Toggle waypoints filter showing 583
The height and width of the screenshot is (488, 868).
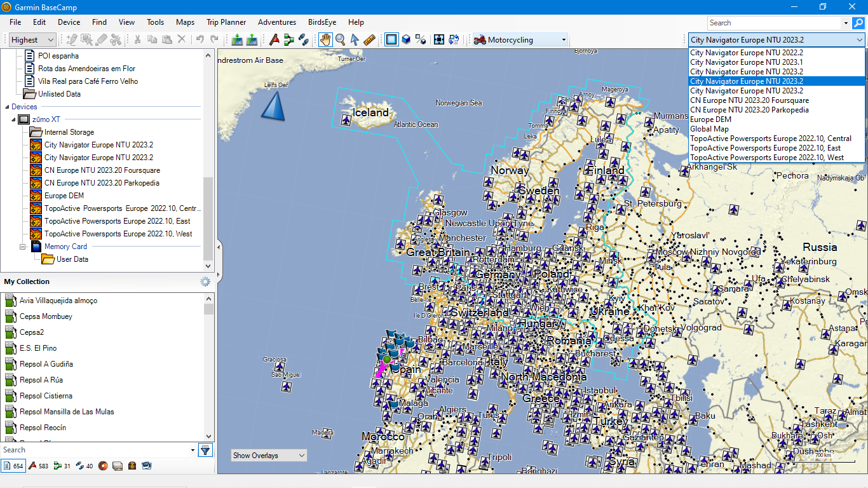point(38,466)
